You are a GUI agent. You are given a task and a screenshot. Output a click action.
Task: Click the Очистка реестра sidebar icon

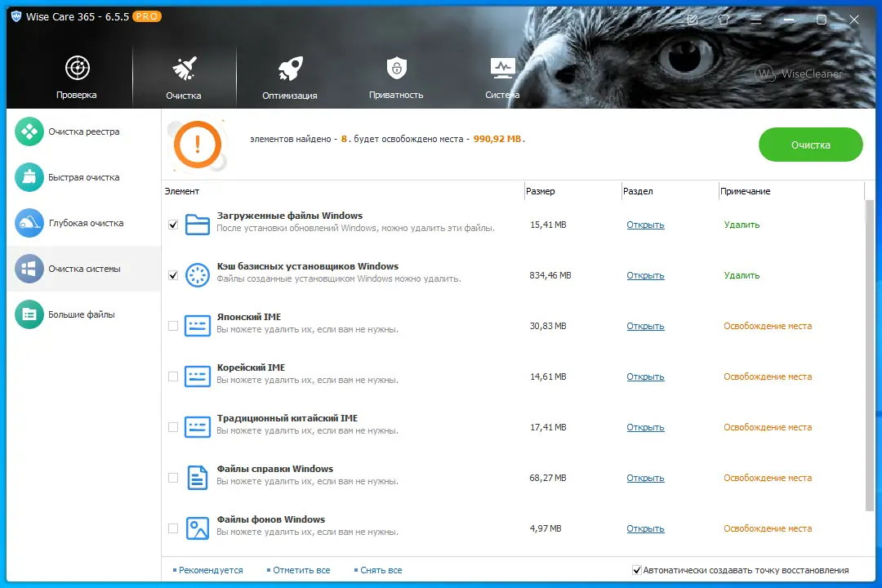pyautogui.click(x=29, y=131)
